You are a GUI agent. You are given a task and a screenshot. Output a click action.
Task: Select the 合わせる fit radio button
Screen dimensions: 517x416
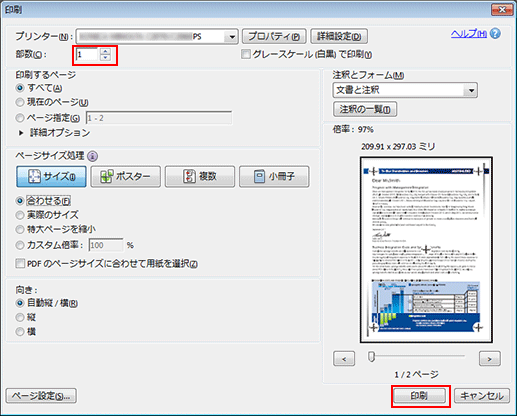click(x=20, y=201)
